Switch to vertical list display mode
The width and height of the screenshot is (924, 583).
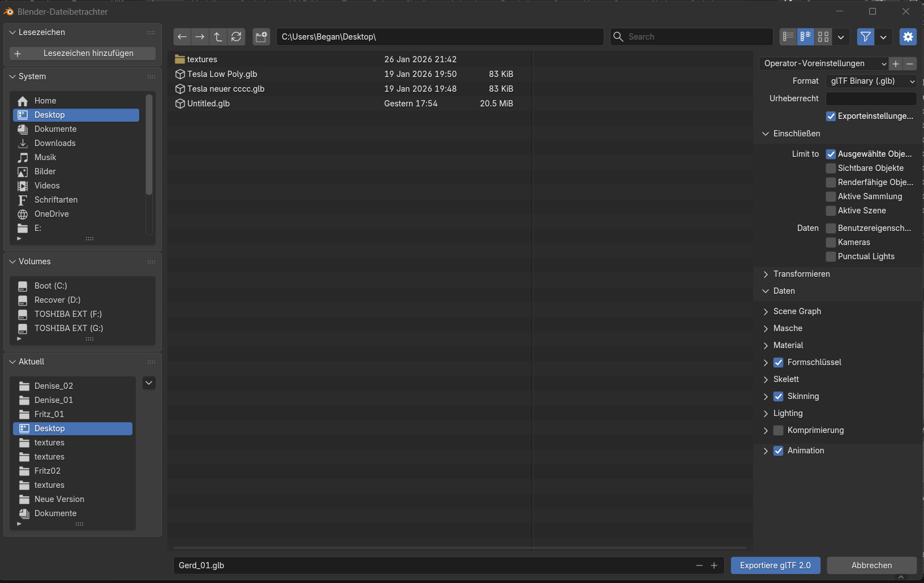(x=788, y=37)
